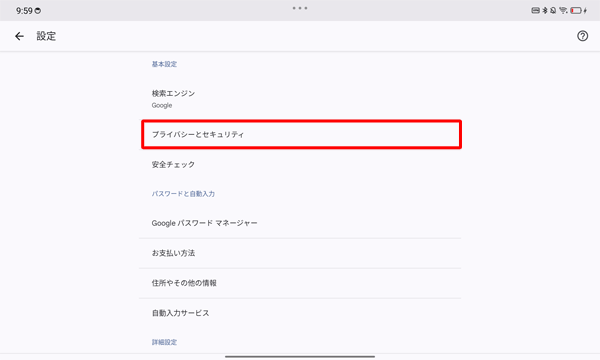The image size is (600, 360).
Task: Tap the 9:59 clock in the status bar
Action: 24,11
